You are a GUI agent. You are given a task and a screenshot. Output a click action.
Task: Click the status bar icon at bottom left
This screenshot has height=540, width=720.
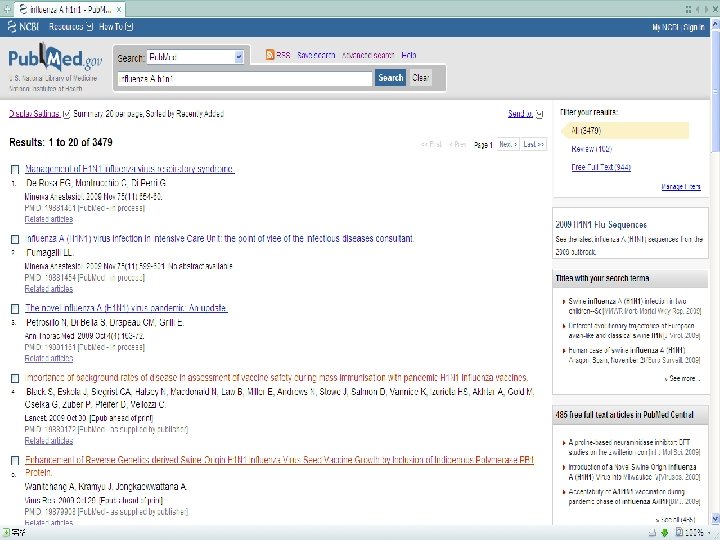point(6,533)
